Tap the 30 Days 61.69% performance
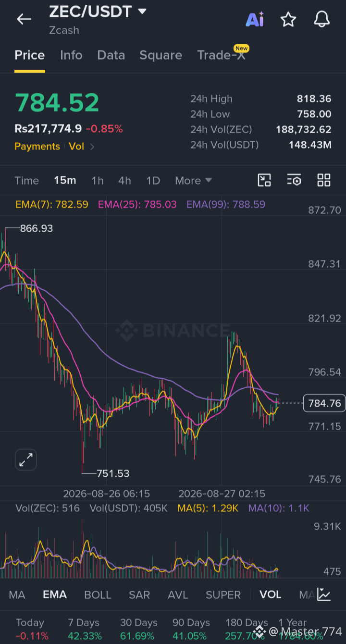The height and width of the screenshot is (644, 346). pyautogui.click(x=138, y=629)
